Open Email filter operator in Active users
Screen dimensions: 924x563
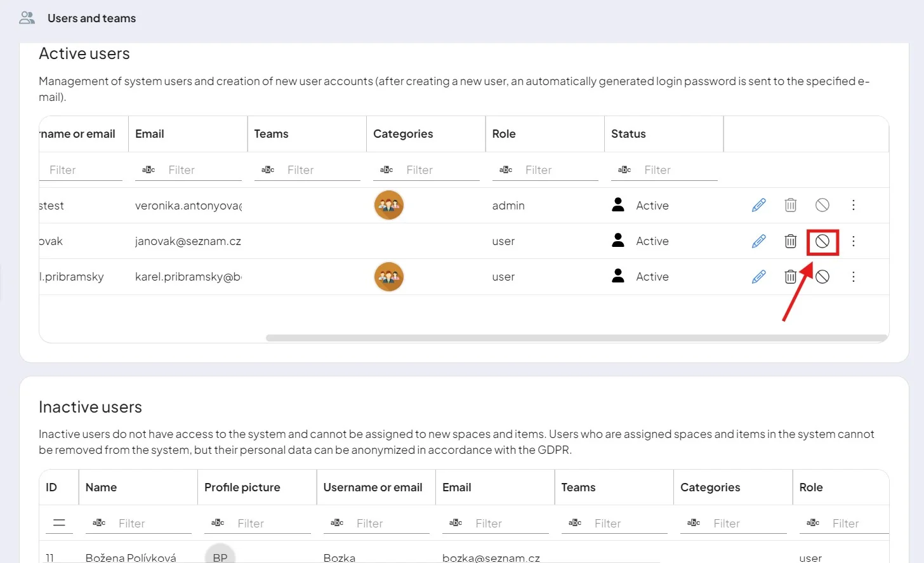[148, 169]
